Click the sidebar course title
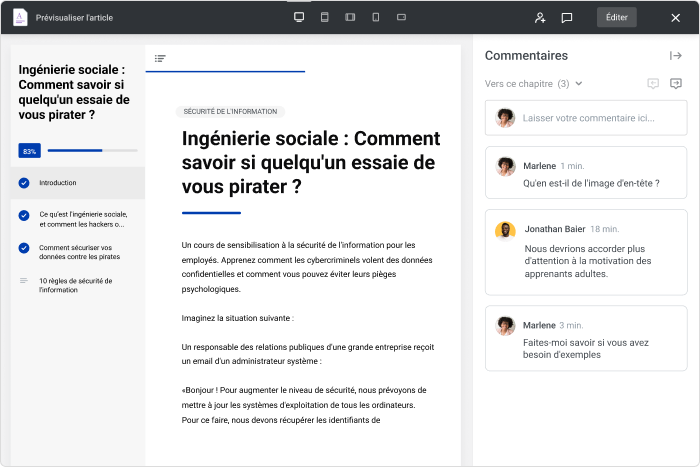This screenshot has width=700, height=467. (74, 92)
